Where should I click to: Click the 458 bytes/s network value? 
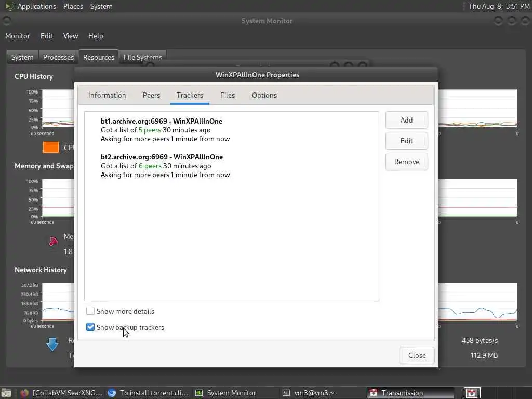click(480, 341)
